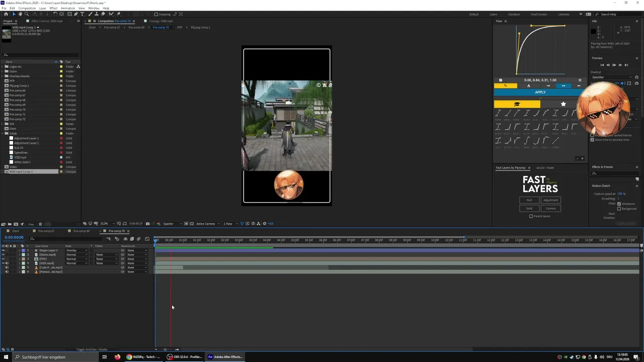Open Shape Layer 1 Overlay mode dropdown
The height and width of the screenshot is (362, 644).
pos(77,250)
